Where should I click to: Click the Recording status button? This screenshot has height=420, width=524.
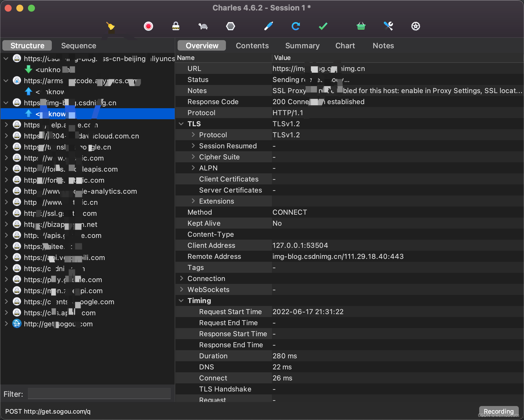coord(499,411)
